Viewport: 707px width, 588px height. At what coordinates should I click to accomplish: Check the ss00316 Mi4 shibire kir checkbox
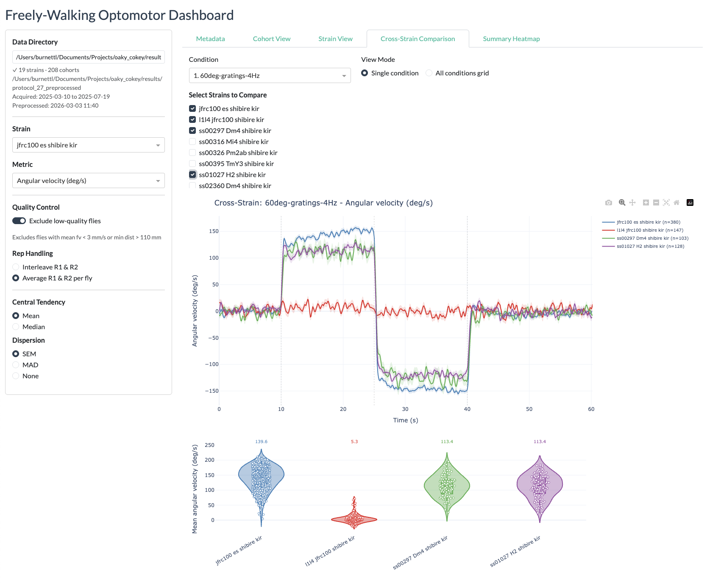(x=192, y=141)
